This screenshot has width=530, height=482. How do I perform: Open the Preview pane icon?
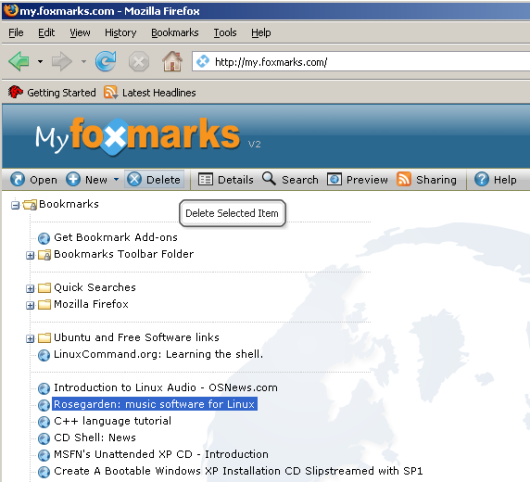[x=334, y=179]
